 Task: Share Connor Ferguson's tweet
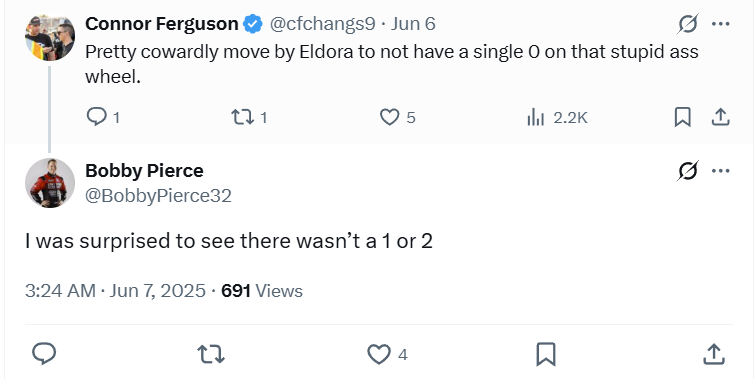click(x=720, y=117)
